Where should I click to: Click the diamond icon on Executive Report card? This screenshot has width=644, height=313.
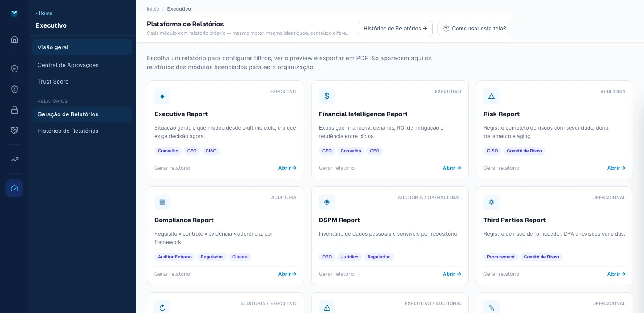point(162,96)
